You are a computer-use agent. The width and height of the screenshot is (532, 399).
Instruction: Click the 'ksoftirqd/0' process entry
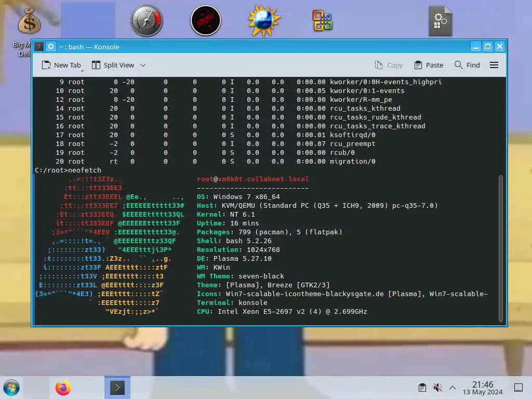click(x=353, y=135)
